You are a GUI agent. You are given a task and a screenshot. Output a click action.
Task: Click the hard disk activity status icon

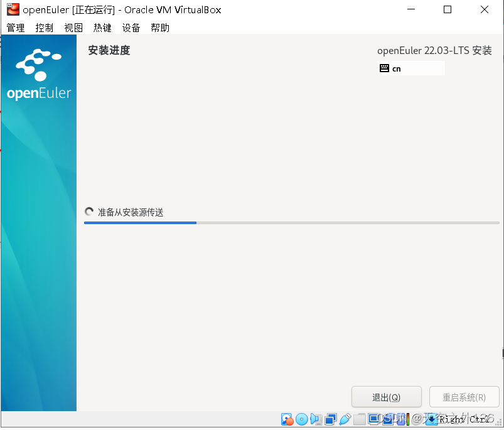287,419
